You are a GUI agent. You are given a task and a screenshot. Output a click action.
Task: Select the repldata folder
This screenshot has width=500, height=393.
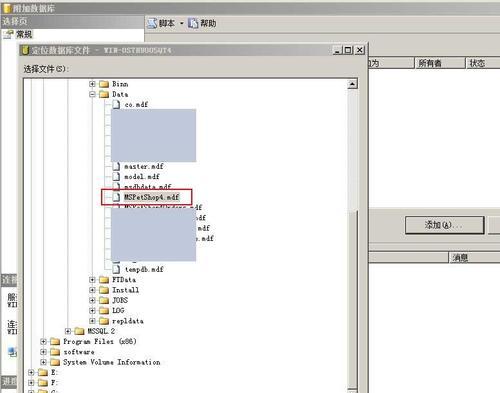point(128,321)
